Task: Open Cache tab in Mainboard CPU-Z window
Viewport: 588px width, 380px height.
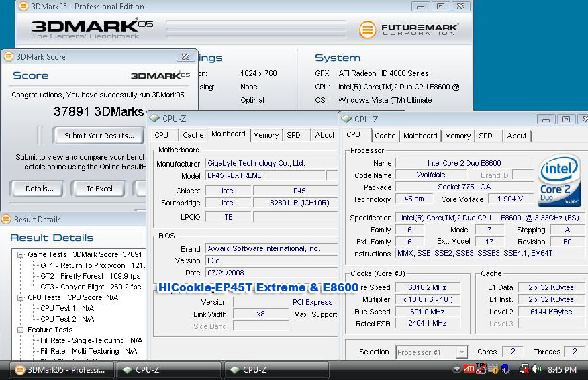Action: click(x=193, y=135)
